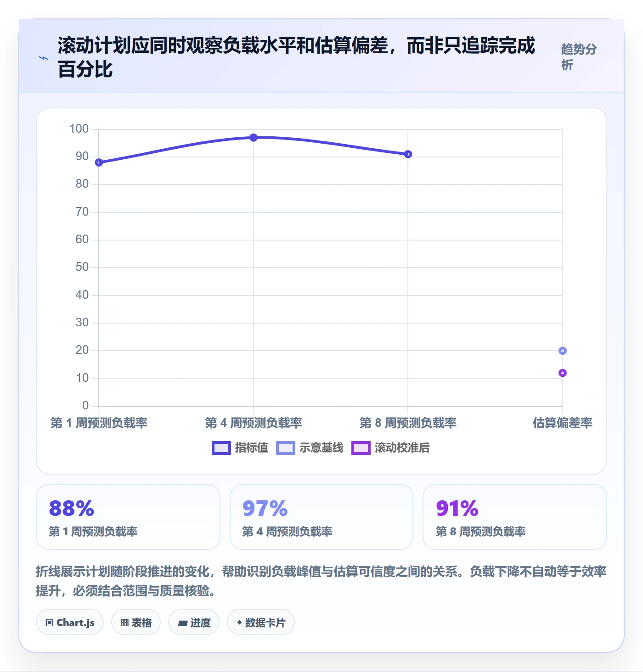Click the 滚动校准后 legend color box
Image resolution: width=643 pixels, height=672 pixels.
point(361,448)
